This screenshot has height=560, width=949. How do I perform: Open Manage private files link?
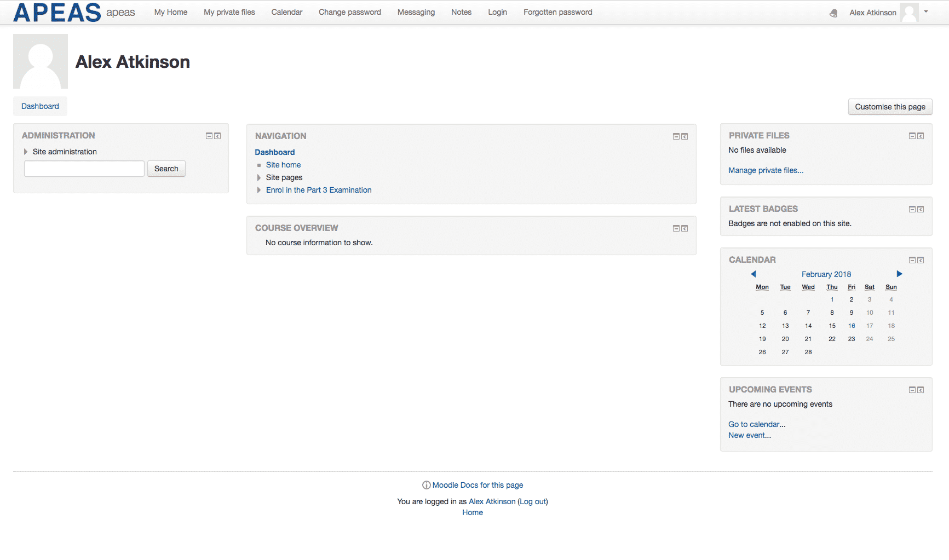click(766, 170)
